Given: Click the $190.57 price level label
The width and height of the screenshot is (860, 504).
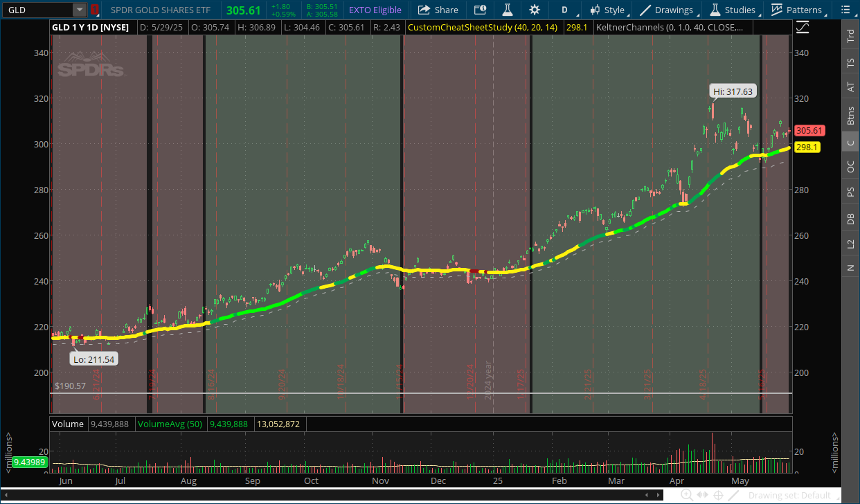Looking at the screenshot, I should [x=70, y=386].
